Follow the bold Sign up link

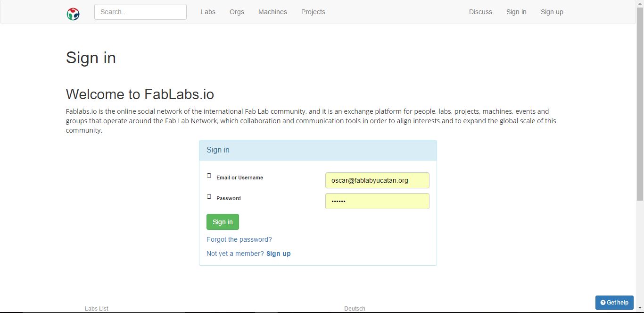coord(278,254)
